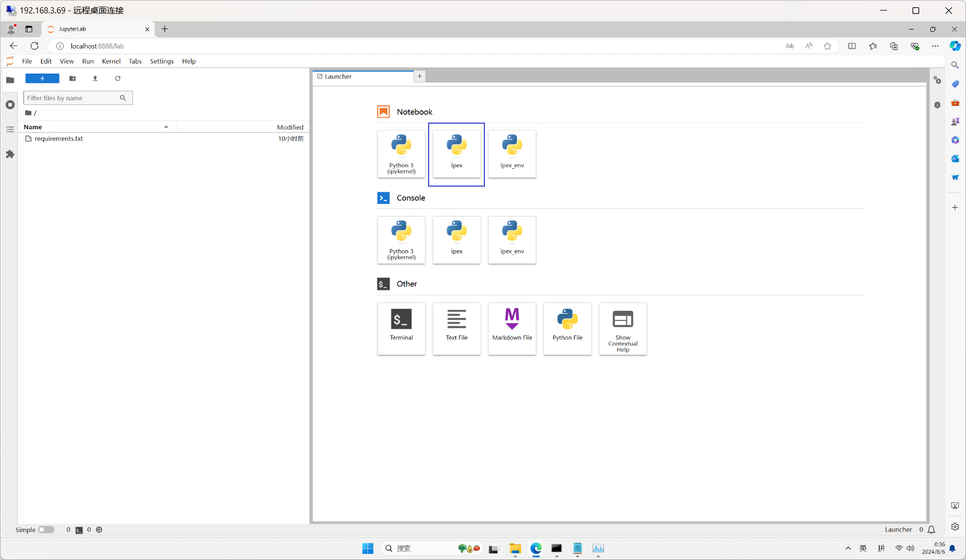
Task: Open the Property Inspector right sidebar
Action: click(938, 81)
